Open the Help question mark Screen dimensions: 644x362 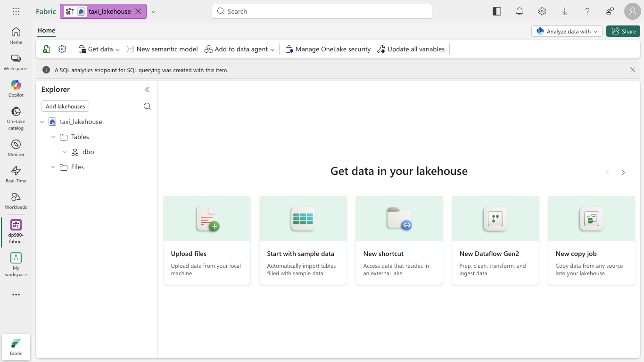587,11
